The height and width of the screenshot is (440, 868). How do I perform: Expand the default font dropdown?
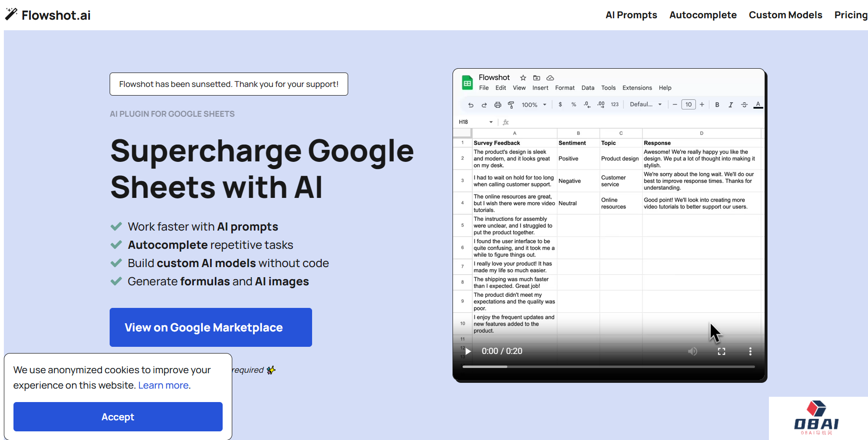646,105
